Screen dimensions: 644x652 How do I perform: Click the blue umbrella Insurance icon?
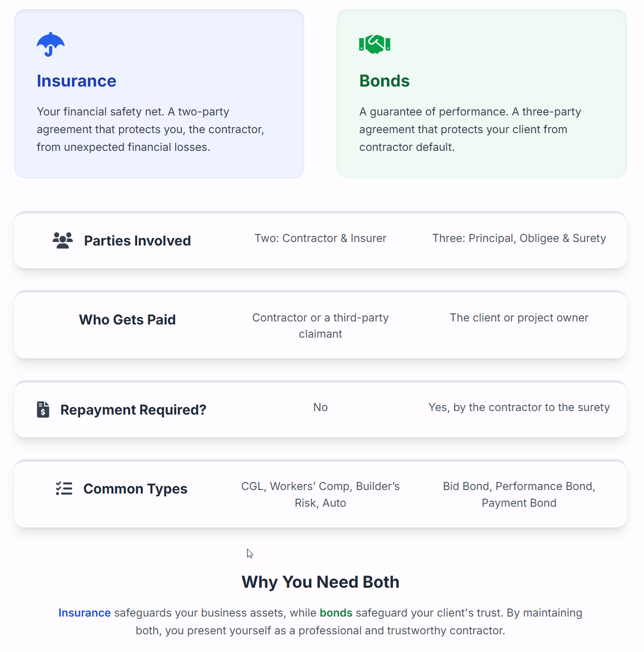51,45
